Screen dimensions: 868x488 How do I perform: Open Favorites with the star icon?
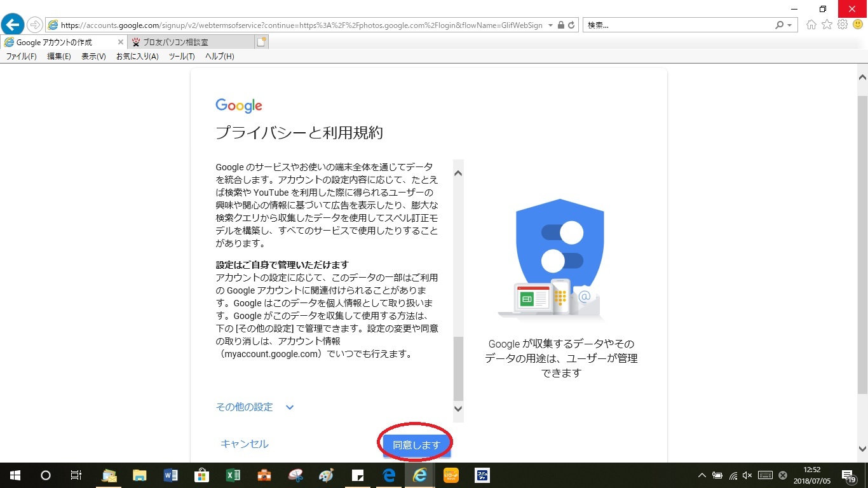(x=827, y=25)
